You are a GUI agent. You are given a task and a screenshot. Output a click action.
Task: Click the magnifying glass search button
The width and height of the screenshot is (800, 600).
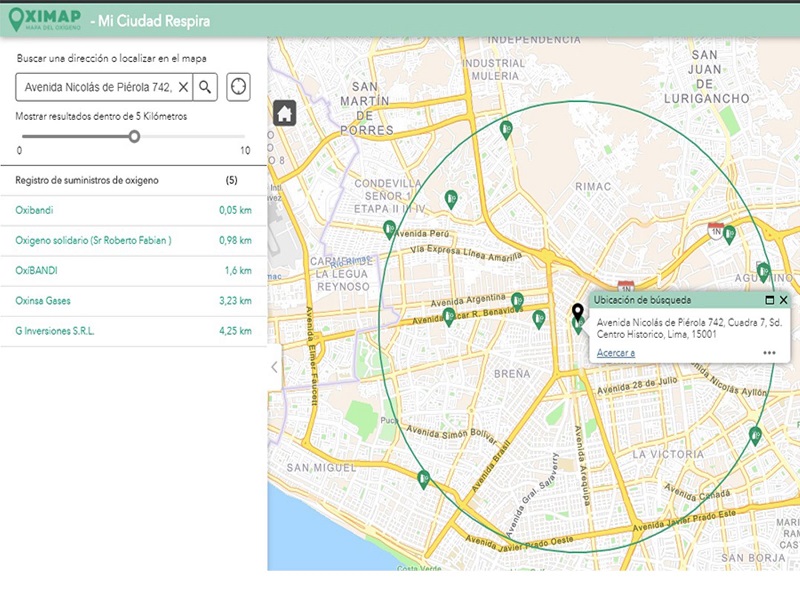click(x=205, y=87)
